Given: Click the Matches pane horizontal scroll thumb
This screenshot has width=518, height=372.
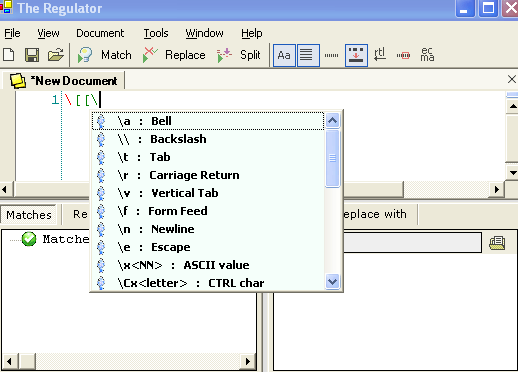Looking at the screenshot, I should click(x=28, y=361).
